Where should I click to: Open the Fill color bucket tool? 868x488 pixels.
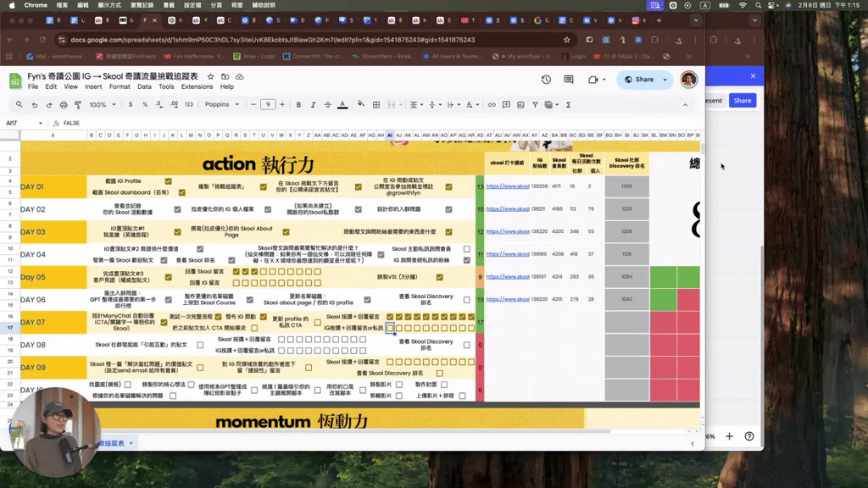coord(361,104)
